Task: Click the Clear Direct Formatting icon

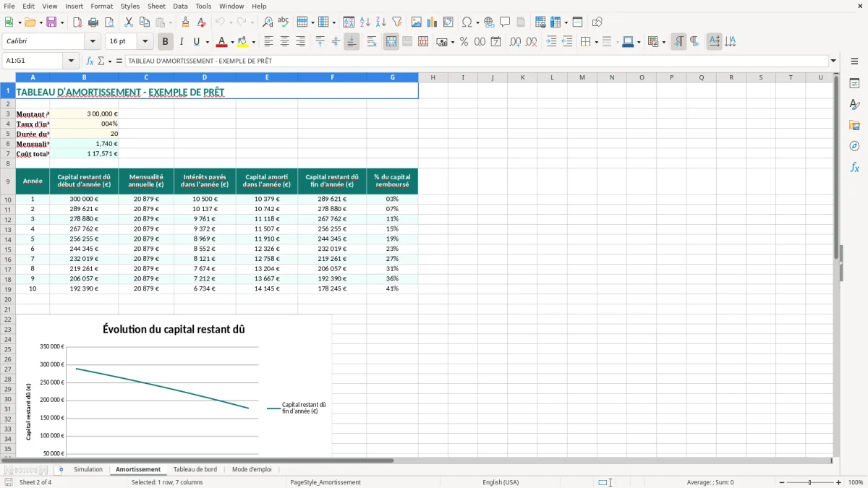Action: (x=201, y=22)
